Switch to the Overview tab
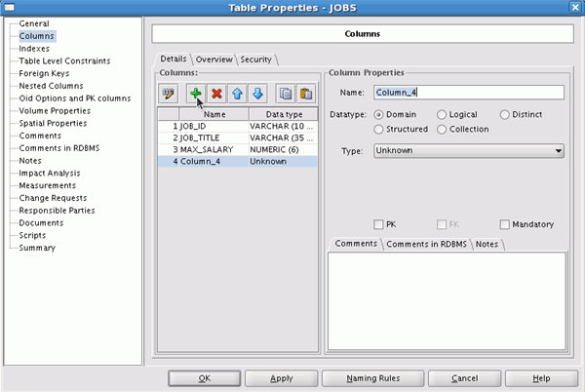Viewport: 585px width, 392px height. 214,59
